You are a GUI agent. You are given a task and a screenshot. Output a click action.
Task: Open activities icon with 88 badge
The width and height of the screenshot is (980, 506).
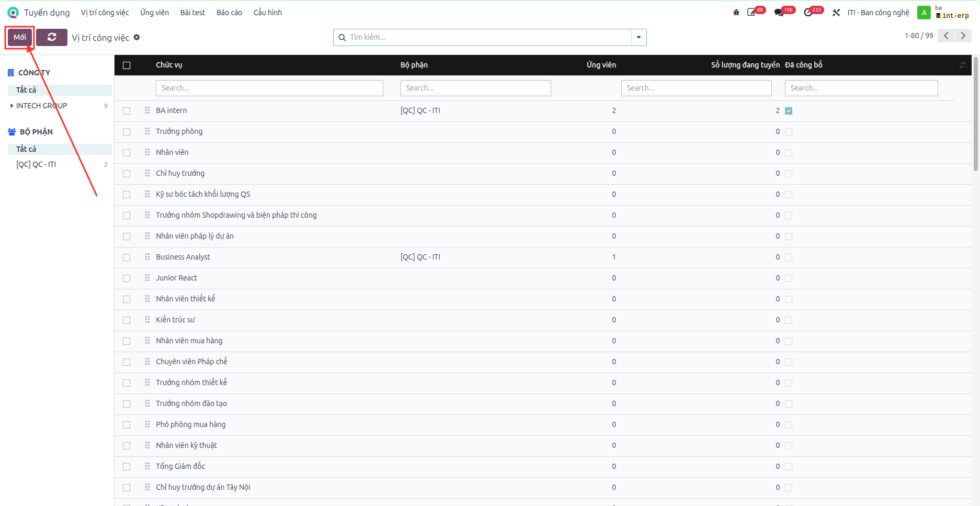coord(752,13)
